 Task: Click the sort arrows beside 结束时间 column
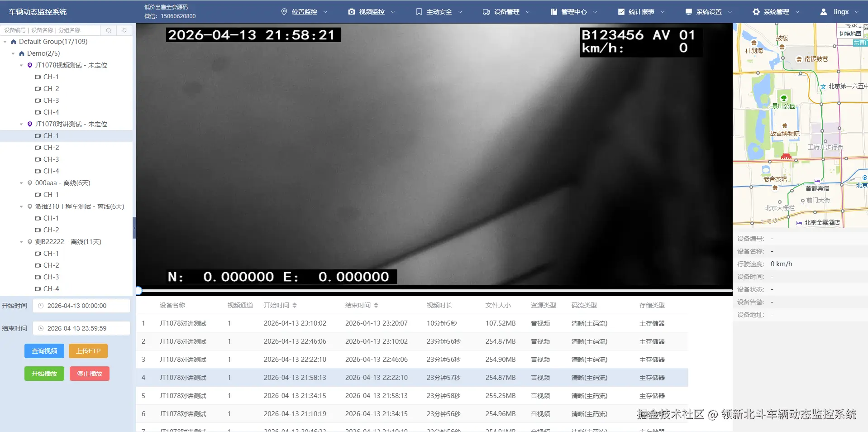point(376,305)
